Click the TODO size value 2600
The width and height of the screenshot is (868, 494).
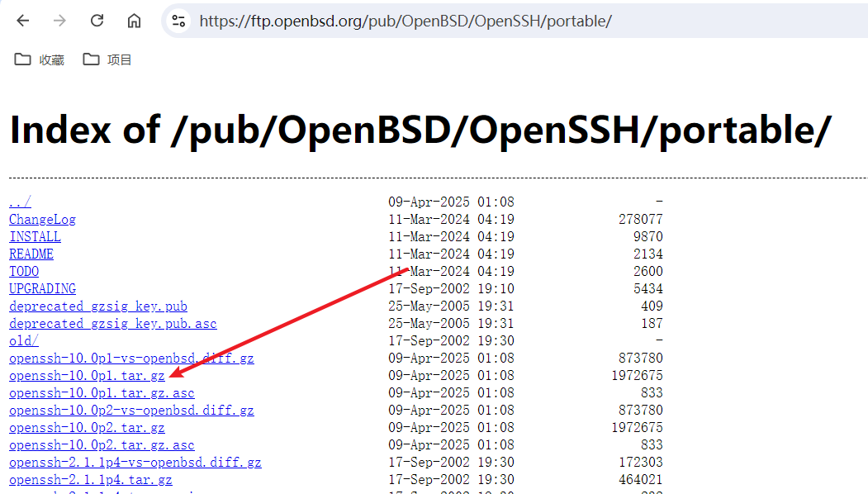(648, 271)
